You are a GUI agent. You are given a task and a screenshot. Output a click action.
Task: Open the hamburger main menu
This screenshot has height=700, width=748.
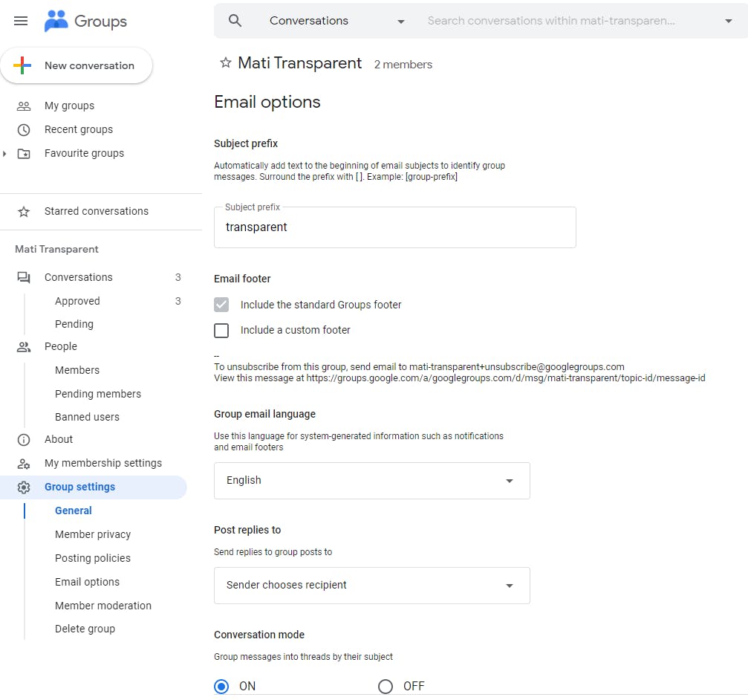point(21,21)
